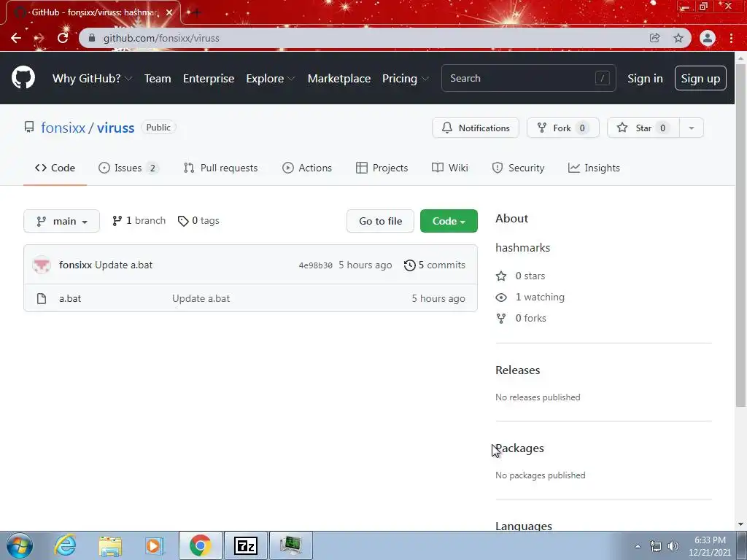Switch to the Wiki tab
This screenshot has width=747, height=560.
(x=450, y=168)
